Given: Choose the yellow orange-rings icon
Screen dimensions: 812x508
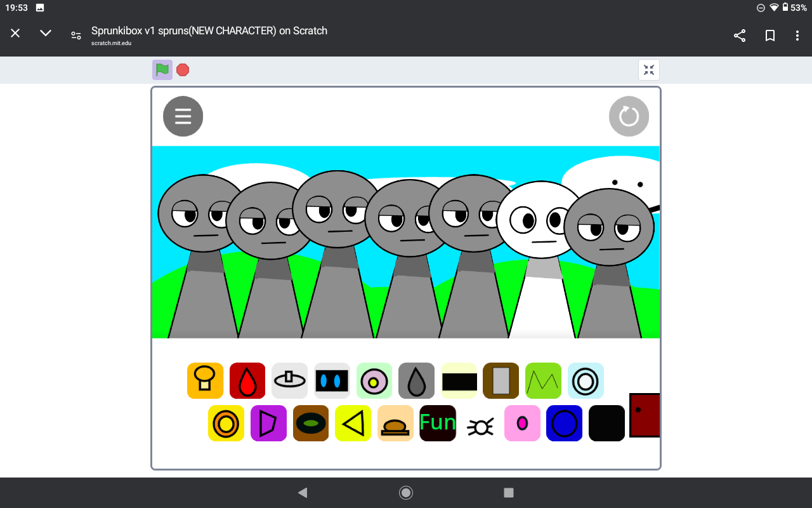Looking at the screenshot, I should tap(226, 423).
